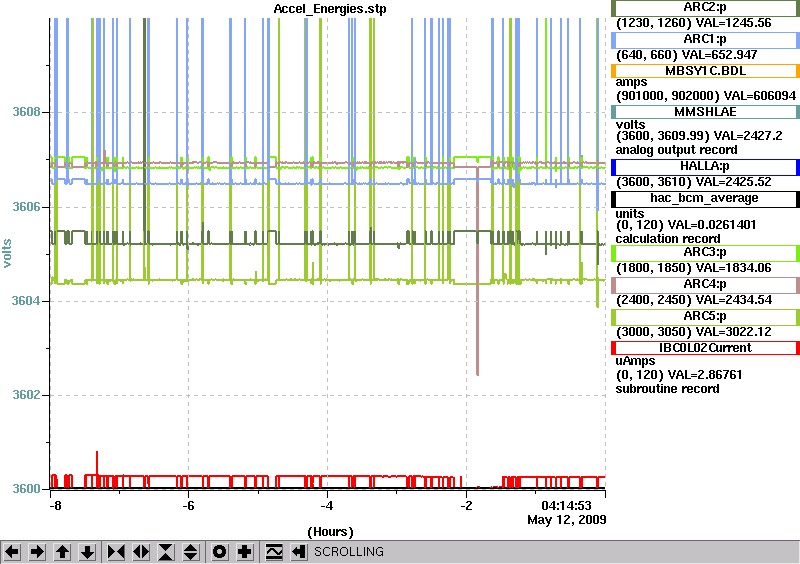
Task: Click the (Hours) x-axis title
Action: click(330, 532)
